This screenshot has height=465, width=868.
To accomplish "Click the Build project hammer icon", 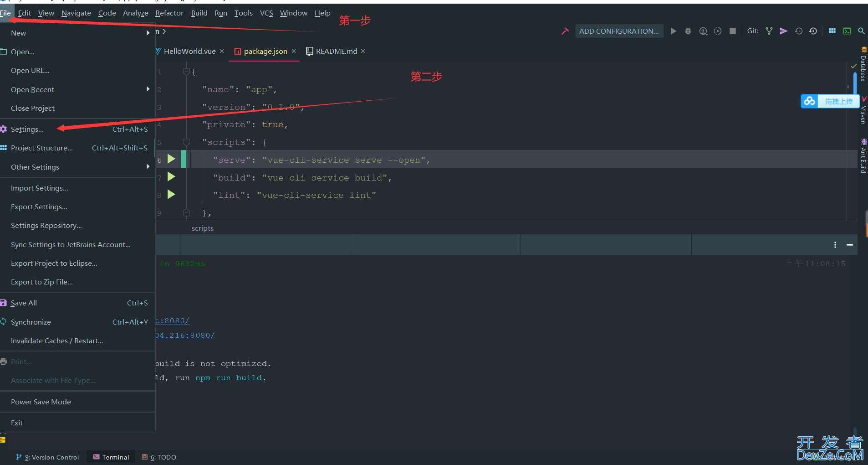I will click(x=565, y=31).
